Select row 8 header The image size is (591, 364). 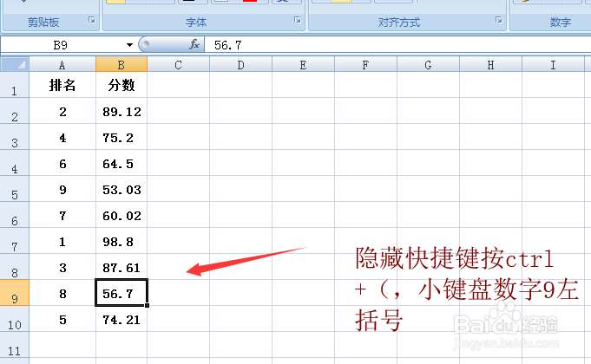coord(15,267)
